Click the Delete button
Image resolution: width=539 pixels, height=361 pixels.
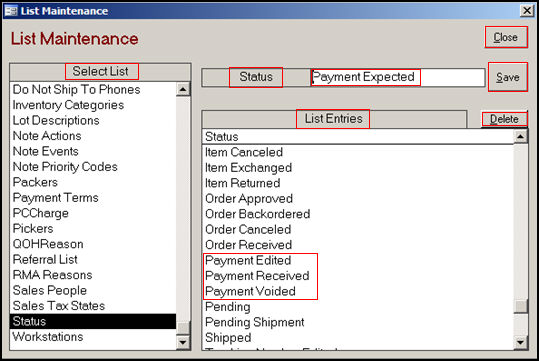[x=504, y=119]
